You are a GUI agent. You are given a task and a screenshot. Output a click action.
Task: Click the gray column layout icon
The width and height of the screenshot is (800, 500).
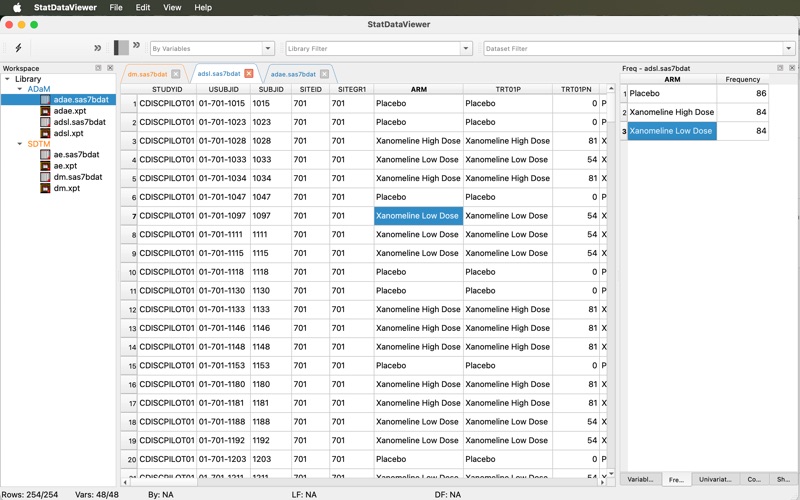point(121,47)
